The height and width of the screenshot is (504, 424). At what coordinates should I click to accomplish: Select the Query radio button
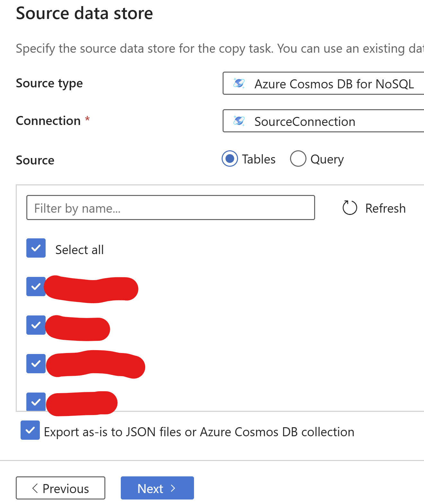298,159
